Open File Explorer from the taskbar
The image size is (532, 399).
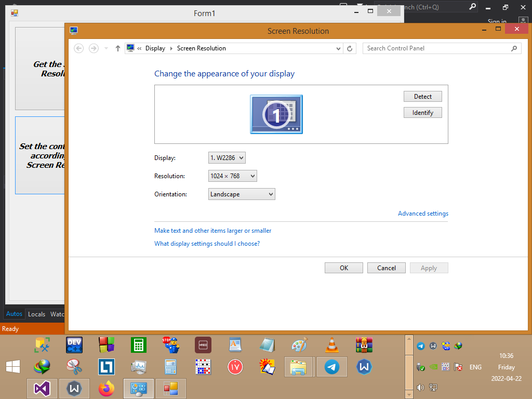click(298, 367)
